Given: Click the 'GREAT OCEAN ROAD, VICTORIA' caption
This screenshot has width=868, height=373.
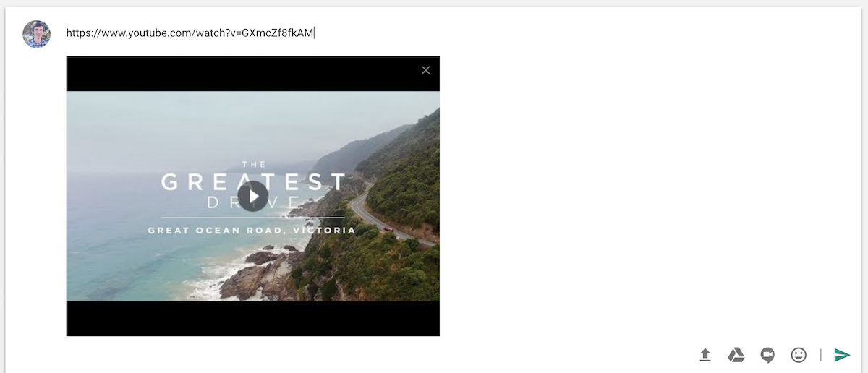Looking at the screenshot, I should coord(252,231).
